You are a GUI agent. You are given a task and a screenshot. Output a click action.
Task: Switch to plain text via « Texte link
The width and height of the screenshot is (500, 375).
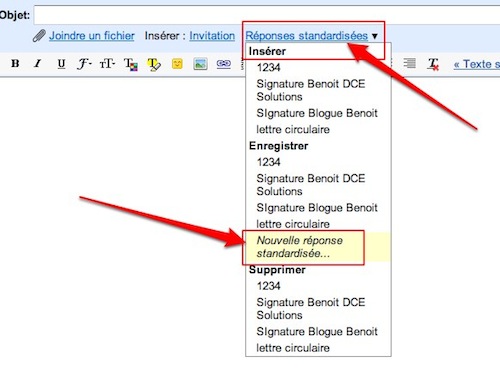click(x=477, y=64)
